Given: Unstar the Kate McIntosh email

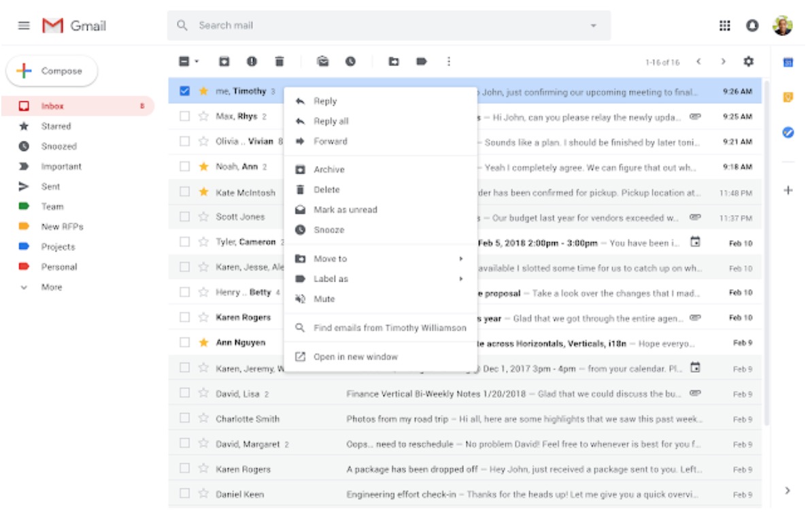Looking at the screenshot, I should (203, 192).
